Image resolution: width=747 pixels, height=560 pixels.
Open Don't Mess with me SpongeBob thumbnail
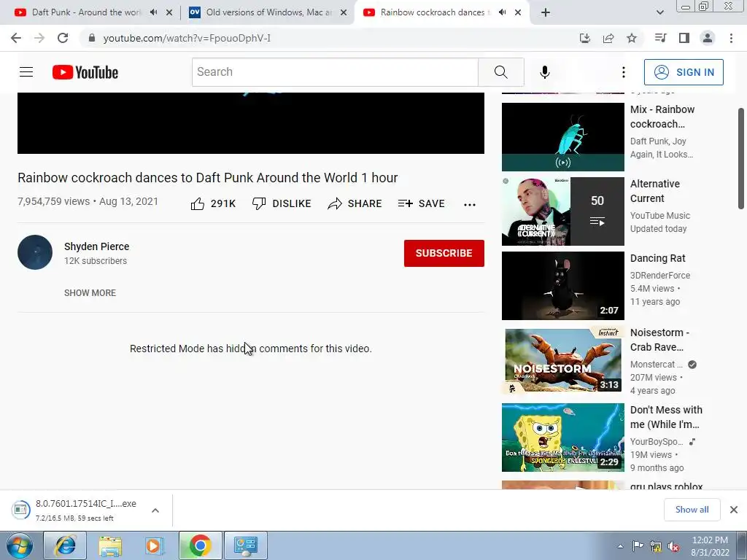pyautogui.click(x=562, y=437)
